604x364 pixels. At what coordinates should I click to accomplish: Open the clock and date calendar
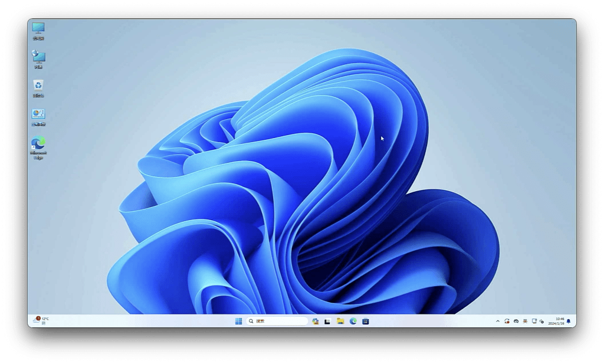tap(556, 321)
